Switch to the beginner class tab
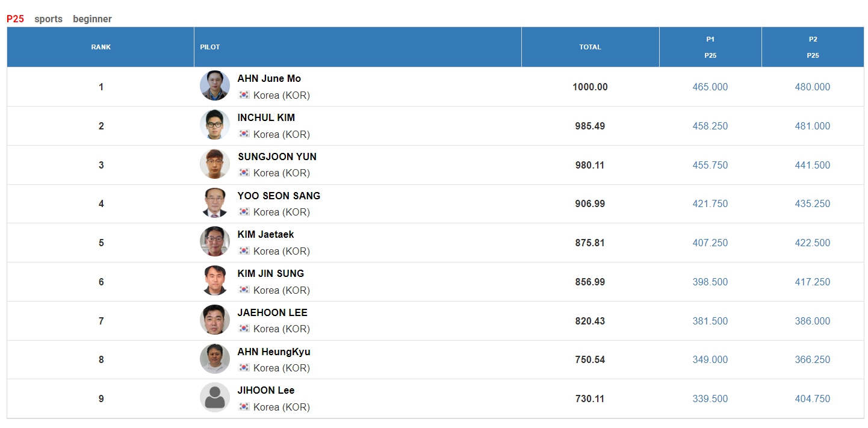Viewport: 868px width, 428px height. (x=92, y=19)
